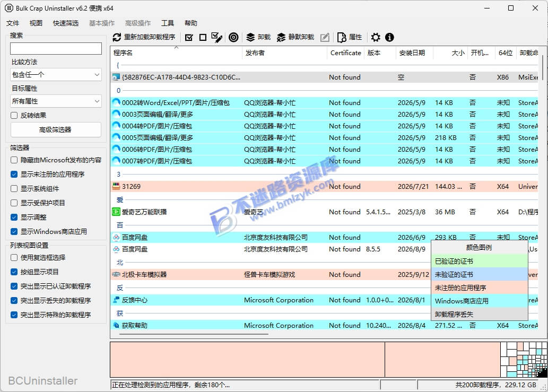Click 未验证的证书 blue legend swatch
The image size is (548, 392).
pyautogui.click(x=479, y=274)
